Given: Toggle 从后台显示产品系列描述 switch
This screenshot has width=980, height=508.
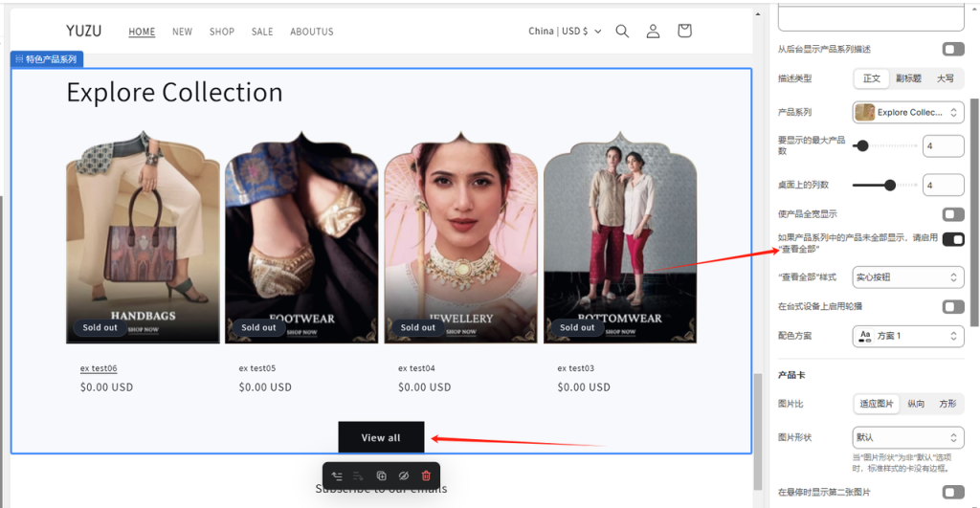Looking at the screenshot, I should point(952,49).
